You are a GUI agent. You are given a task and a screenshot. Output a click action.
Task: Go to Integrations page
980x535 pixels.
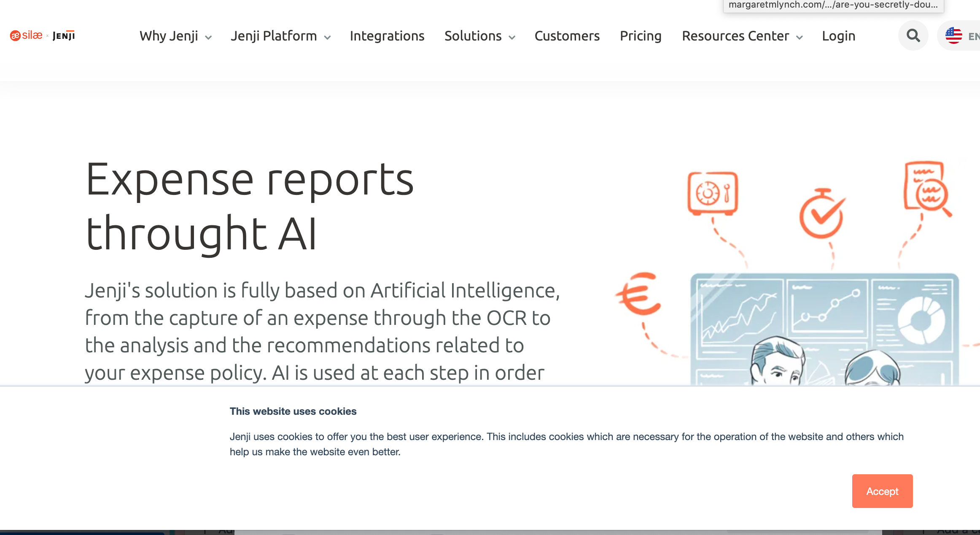pos(387,36)
